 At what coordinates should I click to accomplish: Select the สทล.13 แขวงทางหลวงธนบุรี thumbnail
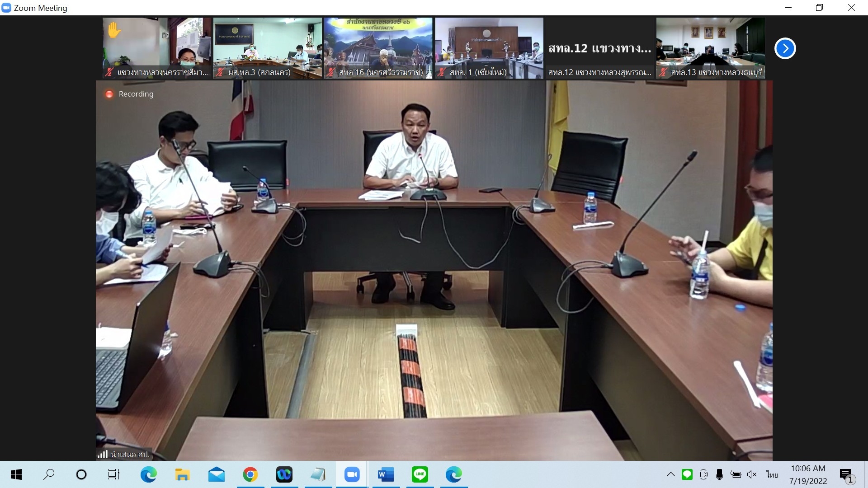click(x=710, y=48)
